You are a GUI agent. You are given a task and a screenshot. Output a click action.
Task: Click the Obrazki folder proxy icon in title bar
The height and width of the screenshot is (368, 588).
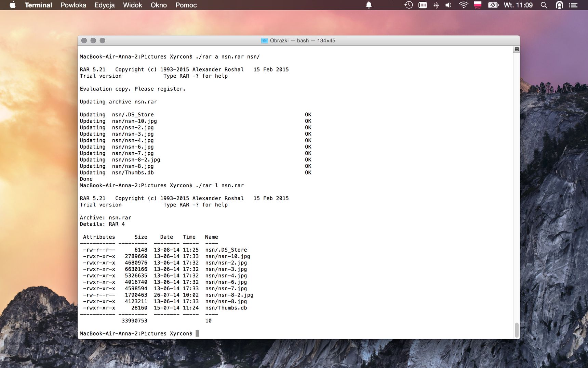265,40
